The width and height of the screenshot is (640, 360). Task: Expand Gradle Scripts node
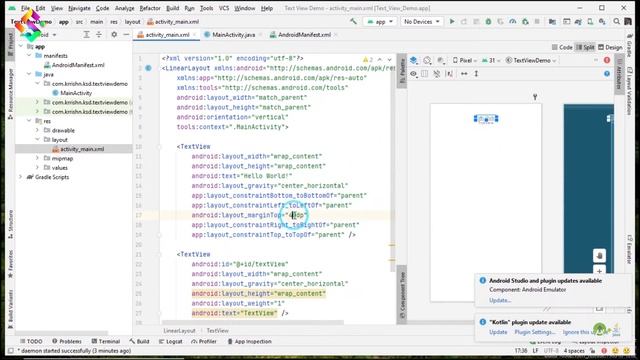20,177
